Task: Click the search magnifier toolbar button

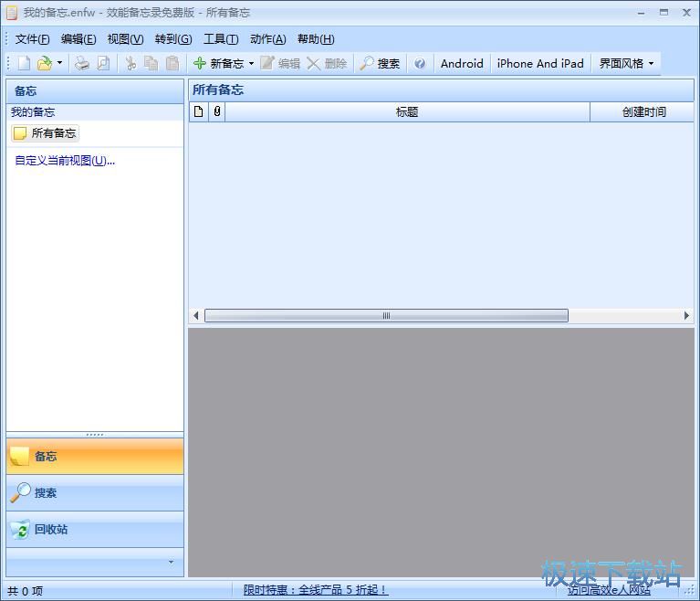Action: [x=379, y=63]
